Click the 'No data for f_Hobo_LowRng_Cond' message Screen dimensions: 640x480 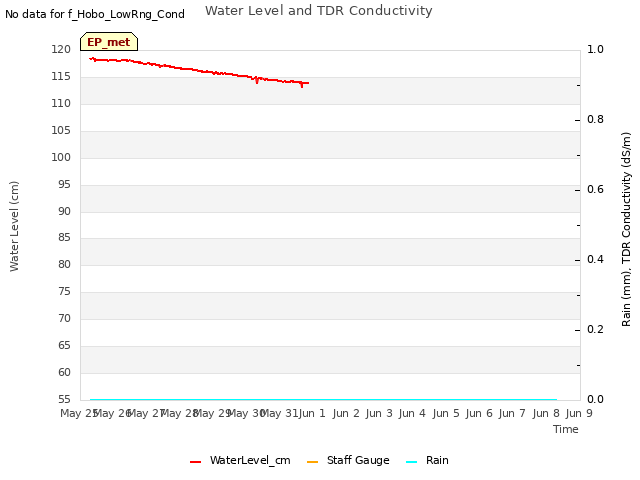pos(95,14)
